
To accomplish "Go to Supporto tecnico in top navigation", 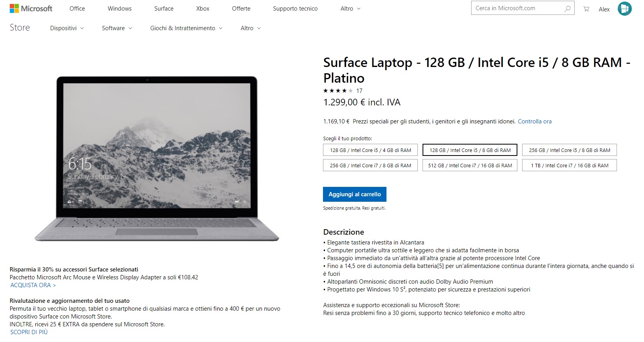I will pos(295,9).
